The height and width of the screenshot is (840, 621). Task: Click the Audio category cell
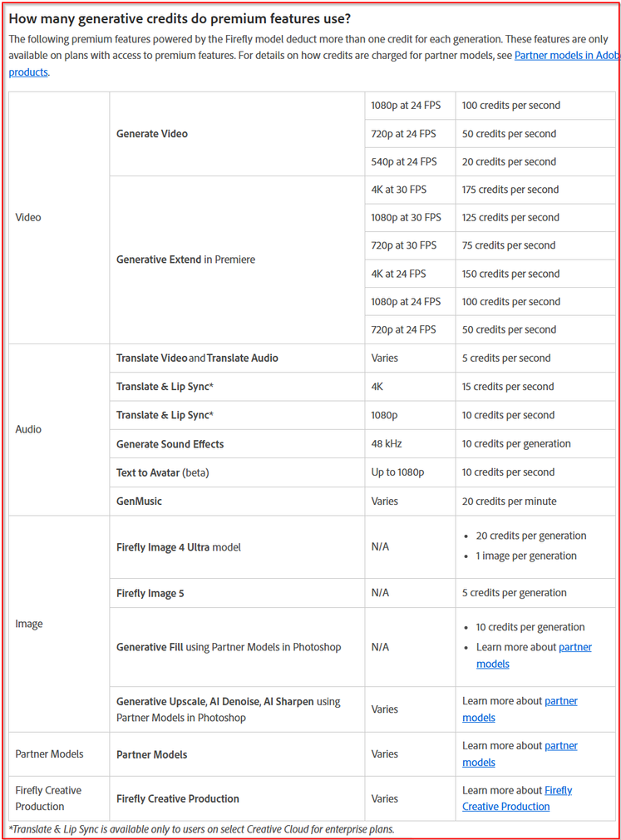[28, 430]
